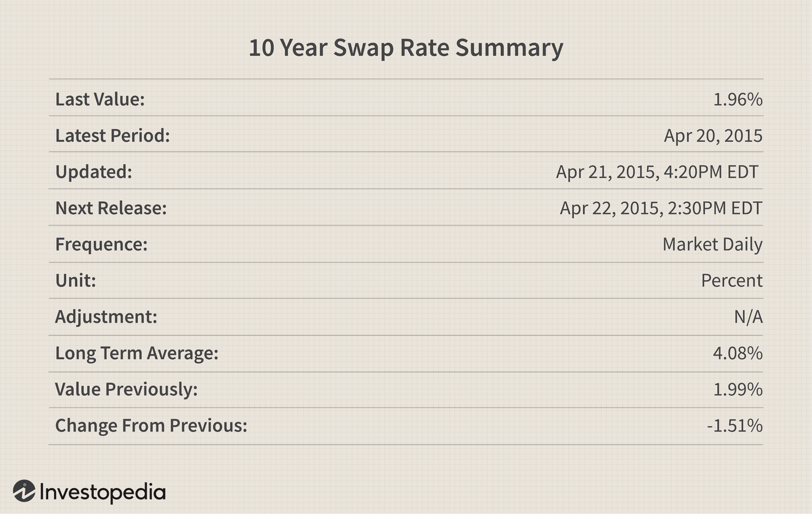
Task: Select the Last Value label
Action: [100, 99]
